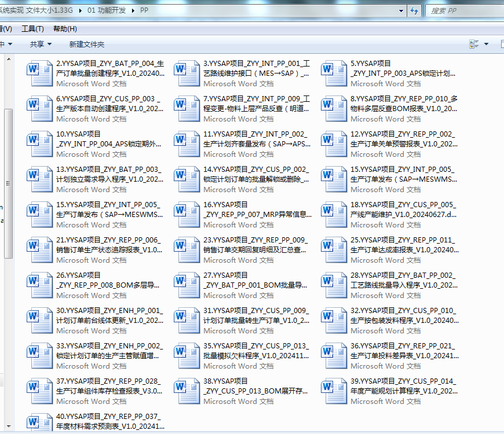The width and height of the screenshot is (504, 434).
Task: Click the 新建文件夹 button
Action: [87, 44]
